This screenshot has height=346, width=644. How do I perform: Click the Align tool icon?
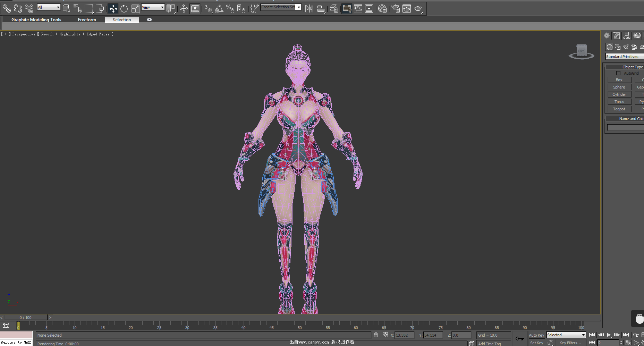tap(321, 9)
